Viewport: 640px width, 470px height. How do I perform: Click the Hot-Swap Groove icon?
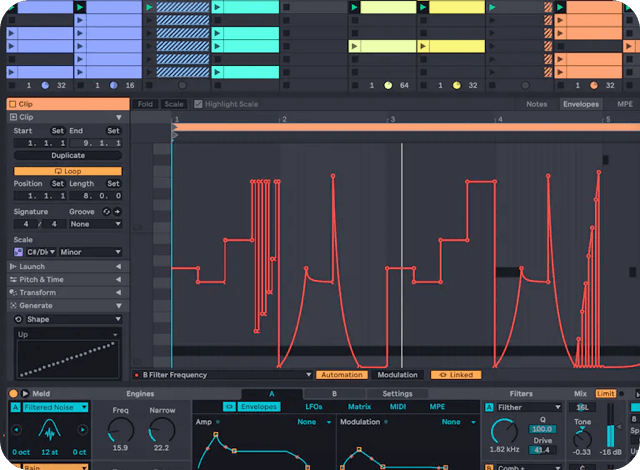106,212
